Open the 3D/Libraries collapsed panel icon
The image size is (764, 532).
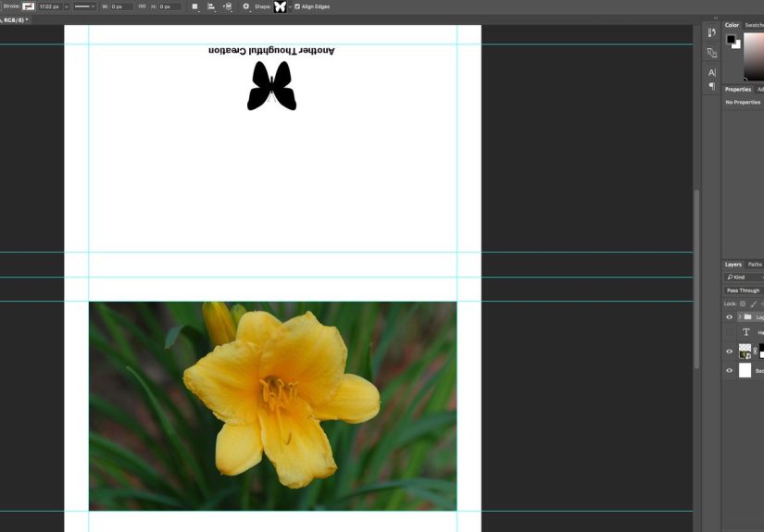pos(712,53)
